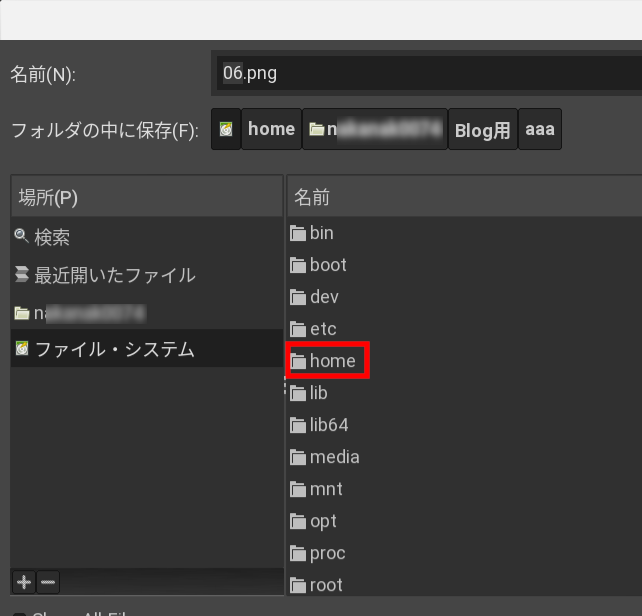The image size is (642, 616).
Task: Select the lib folder
Action: click(x=309, y=393)
